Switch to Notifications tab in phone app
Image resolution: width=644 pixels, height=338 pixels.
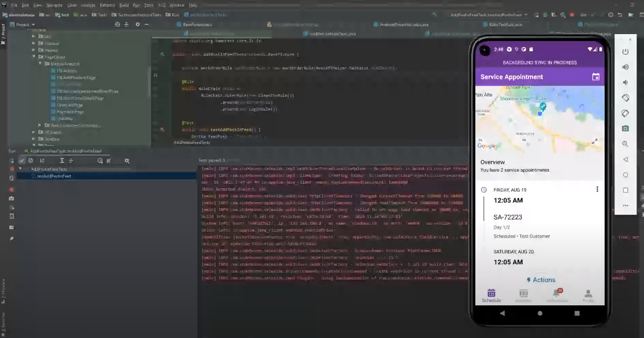pyautogui.click(x=557, y=296)
